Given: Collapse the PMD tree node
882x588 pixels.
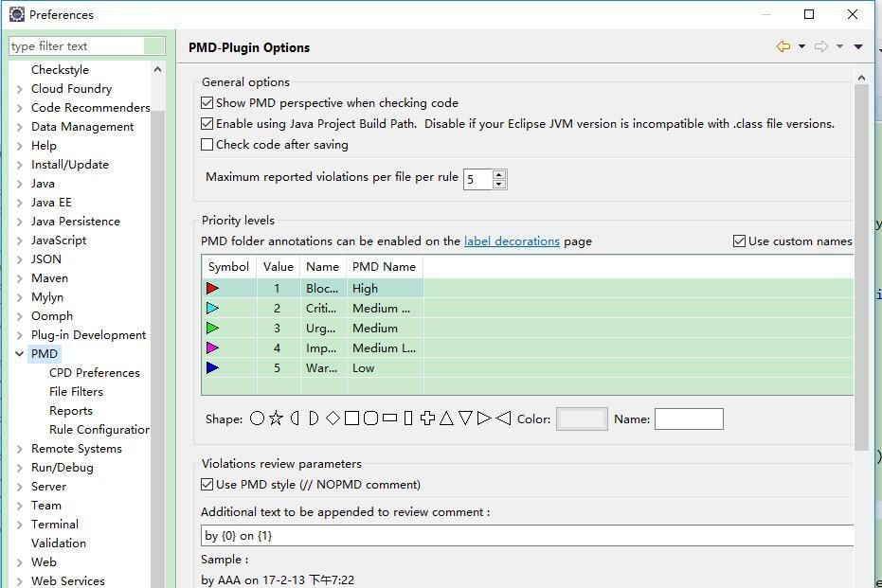Looking at the screenshot, I should point(20,353).
